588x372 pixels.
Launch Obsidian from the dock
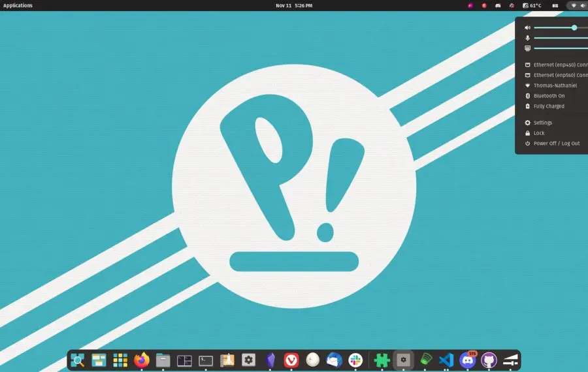[x=270, y=360]
